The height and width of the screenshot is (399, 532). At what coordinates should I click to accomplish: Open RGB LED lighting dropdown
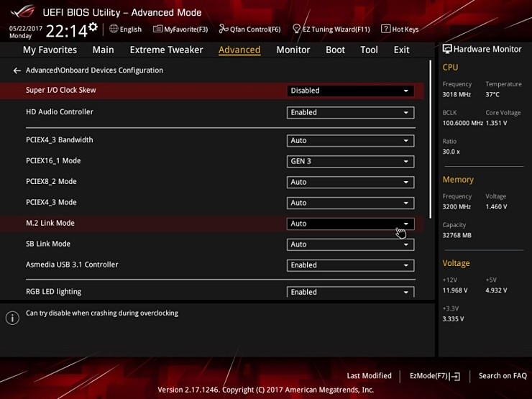pyautogui.click(x=351, y=292)
